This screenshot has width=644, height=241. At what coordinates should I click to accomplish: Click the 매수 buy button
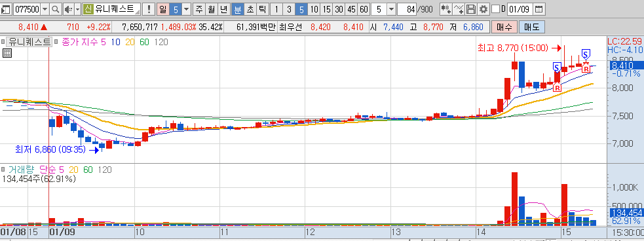click(504, 28)
